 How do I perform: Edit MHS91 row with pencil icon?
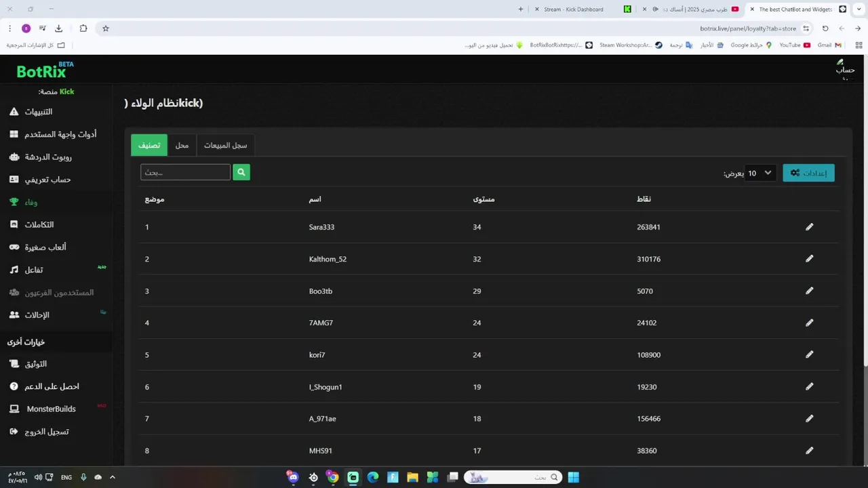809,450
